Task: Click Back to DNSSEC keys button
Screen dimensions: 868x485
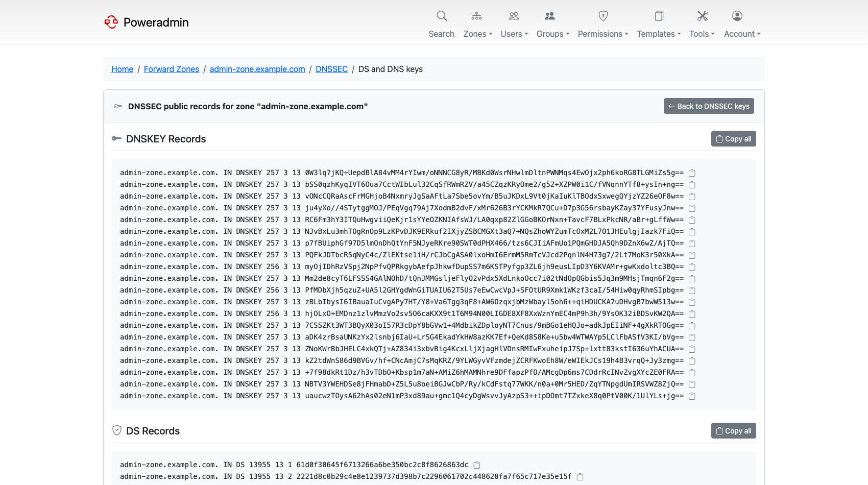Action: (709, 106)
